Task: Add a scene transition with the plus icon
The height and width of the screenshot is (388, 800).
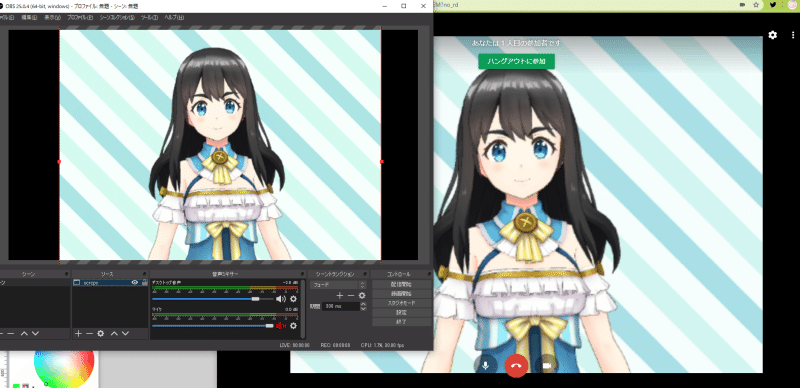Action: (340, 295)
